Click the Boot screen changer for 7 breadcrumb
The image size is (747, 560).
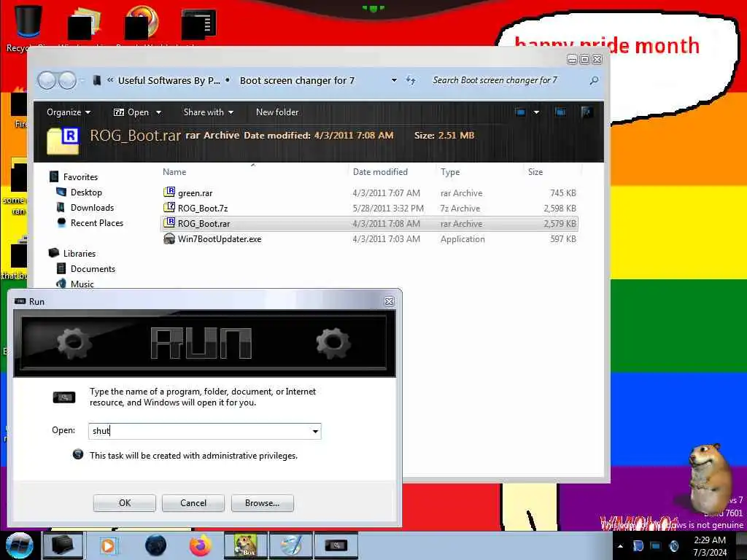(298, 80)
